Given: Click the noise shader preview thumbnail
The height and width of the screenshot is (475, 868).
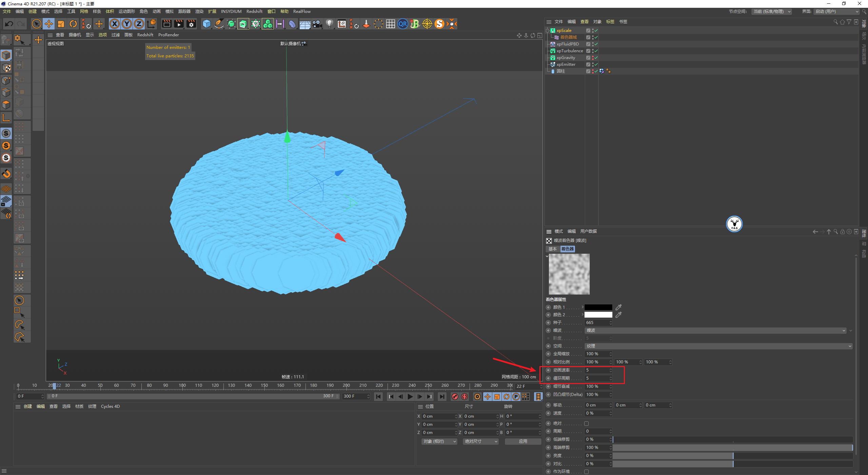Looking at the screenshot, I should [569, 274].
